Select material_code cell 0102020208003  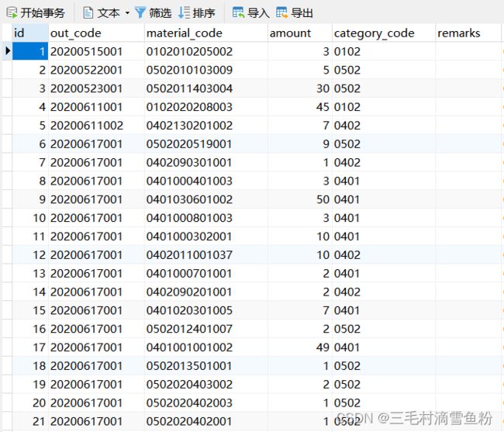(206, 107)
